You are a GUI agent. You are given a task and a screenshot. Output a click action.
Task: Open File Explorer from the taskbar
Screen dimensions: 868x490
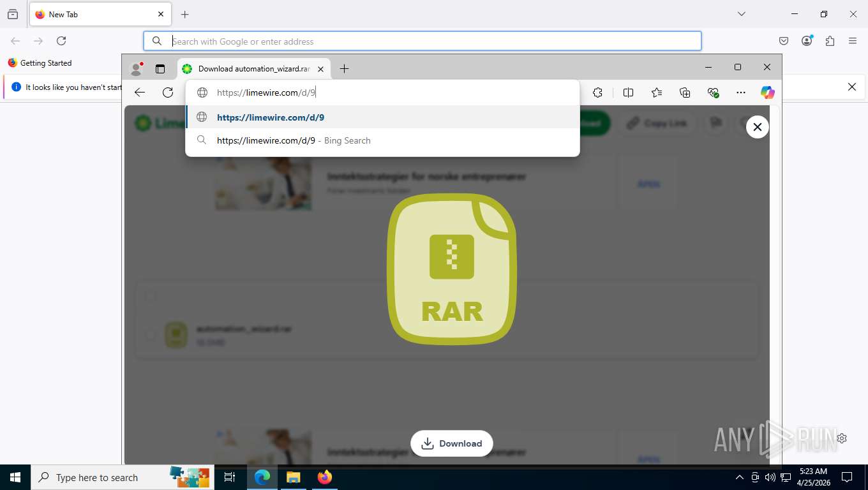[293, 477]
